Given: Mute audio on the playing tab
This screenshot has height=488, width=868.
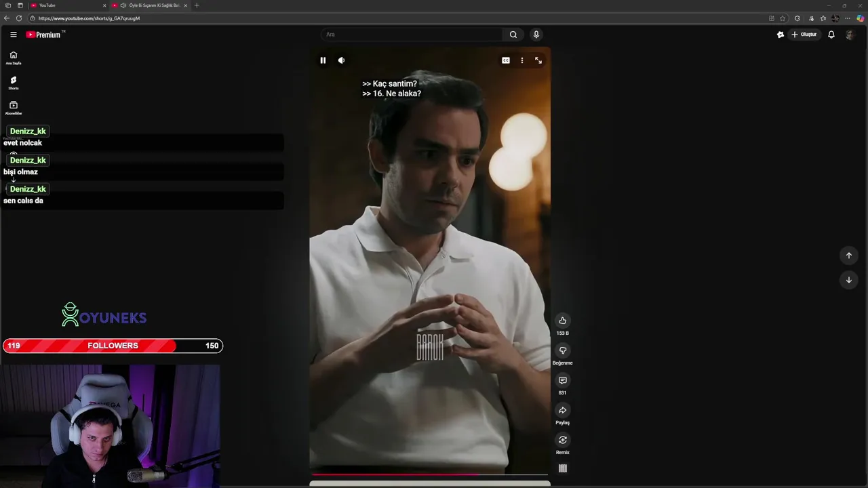Looking at the screenshot, I should pyautogui.click(x=123, y=5).
